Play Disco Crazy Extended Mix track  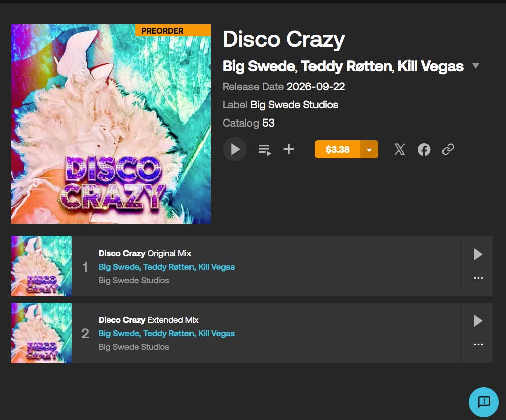478,321
